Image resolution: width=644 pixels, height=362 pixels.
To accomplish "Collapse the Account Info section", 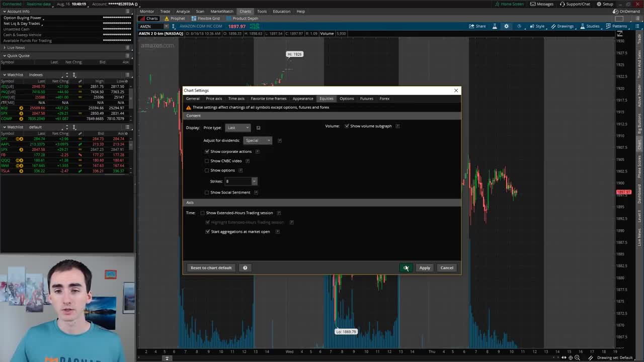I will click(5, 11).
